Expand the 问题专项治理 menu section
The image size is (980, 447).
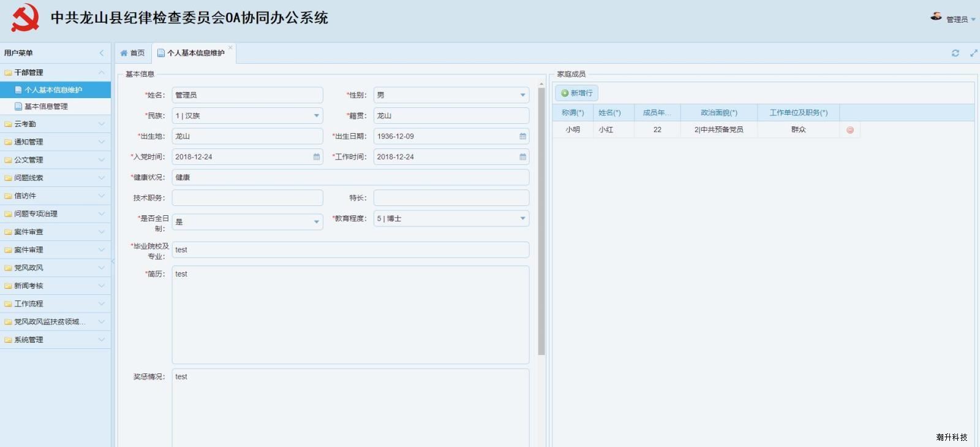point(102,213)
